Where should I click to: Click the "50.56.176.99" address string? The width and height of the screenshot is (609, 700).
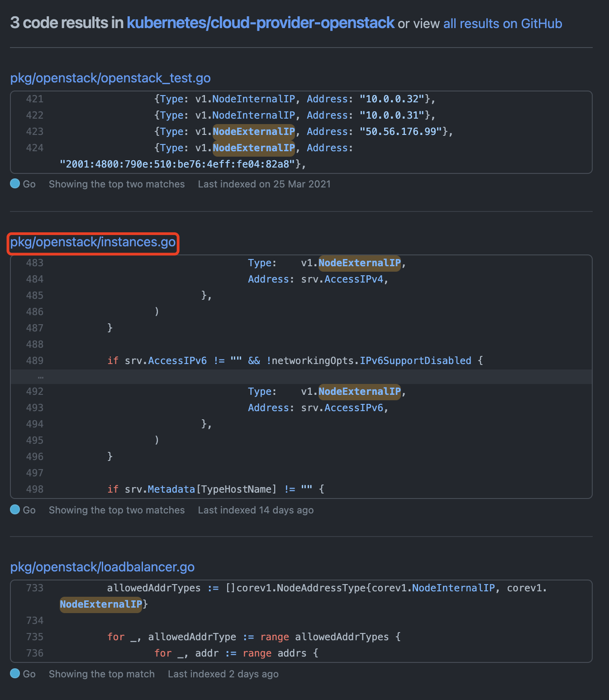401,131
